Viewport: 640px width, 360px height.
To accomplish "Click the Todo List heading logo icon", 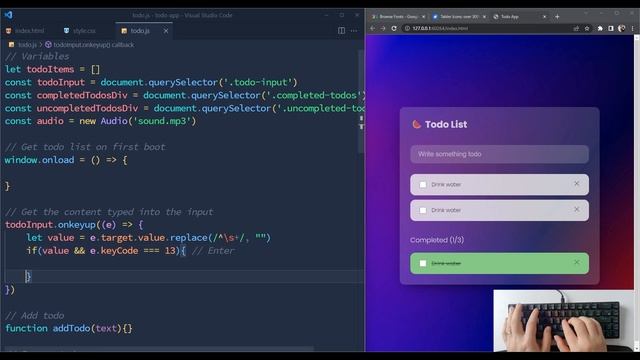I will point(416,124).
